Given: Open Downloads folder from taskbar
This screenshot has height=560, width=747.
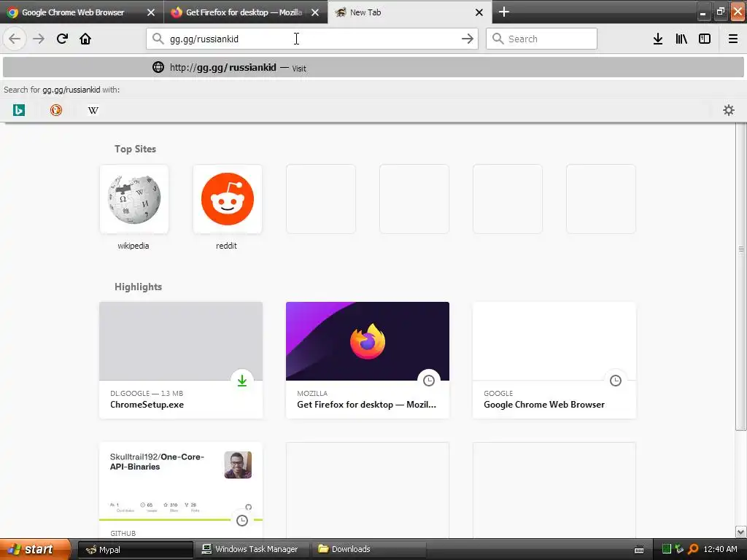Looking at the screenshot, I should (x=368, y=550).
